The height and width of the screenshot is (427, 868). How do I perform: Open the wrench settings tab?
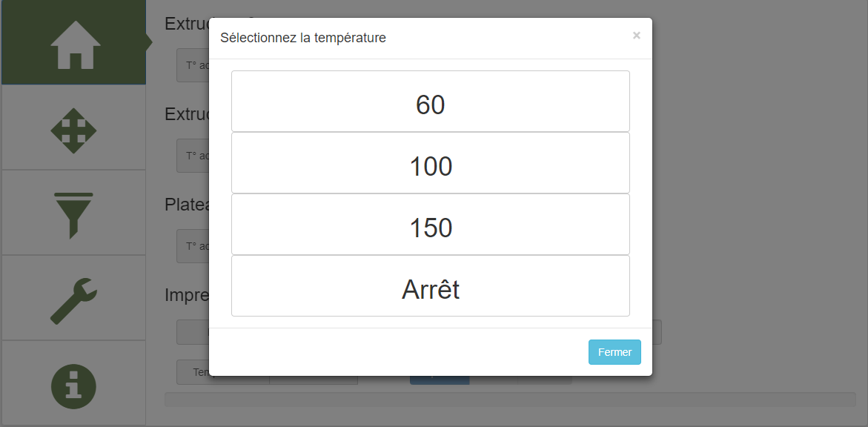click(73, 299)
